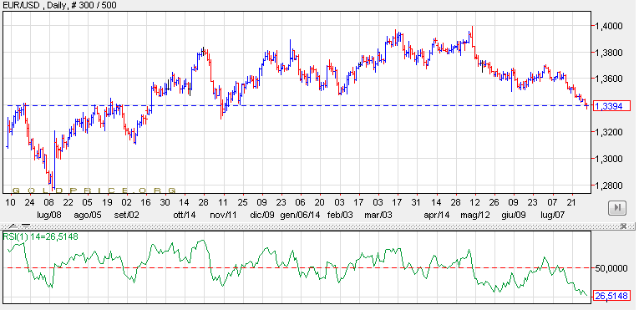Click the giu/09 date label
644x310 pixels.
[x=514, y=215]
